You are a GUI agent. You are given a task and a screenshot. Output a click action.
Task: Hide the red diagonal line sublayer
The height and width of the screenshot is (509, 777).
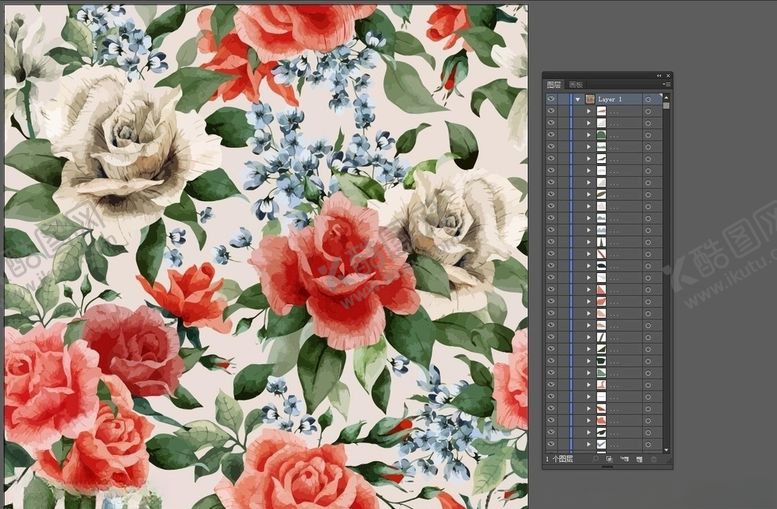coord(551,254)
